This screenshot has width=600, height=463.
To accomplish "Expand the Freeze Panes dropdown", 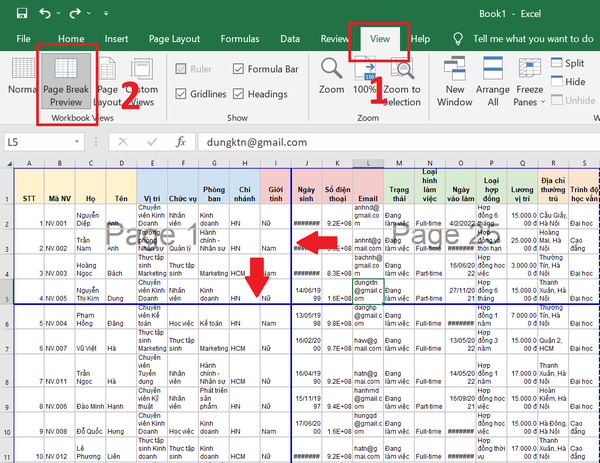I will [x=530, y=81].
